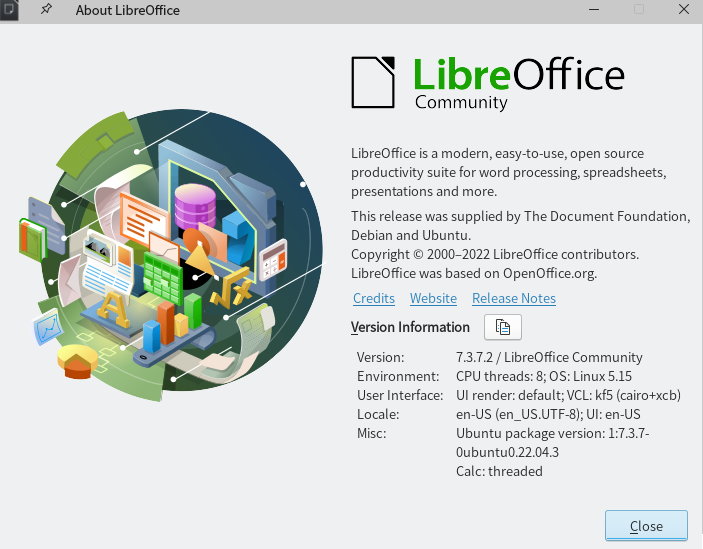Click the LibreOffice document logo icon
Image resolution: width=703 pixels, height=549 pixels.
tap(373, 82)
